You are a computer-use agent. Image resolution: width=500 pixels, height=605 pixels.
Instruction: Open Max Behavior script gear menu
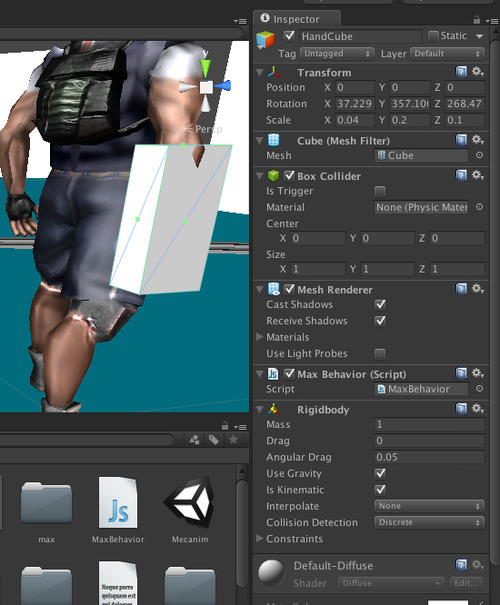pos(478,373)
